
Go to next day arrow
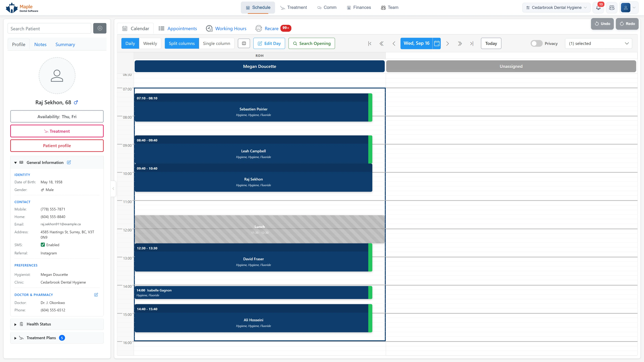pyautogui.click(x=447, y=43)
